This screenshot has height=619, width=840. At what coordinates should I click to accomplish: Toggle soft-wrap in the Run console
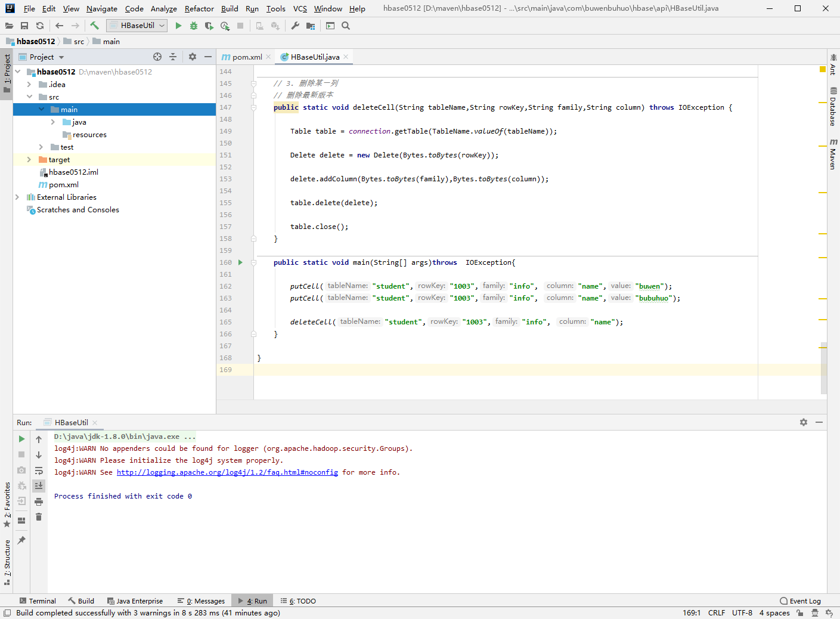(x=39, y=471)
